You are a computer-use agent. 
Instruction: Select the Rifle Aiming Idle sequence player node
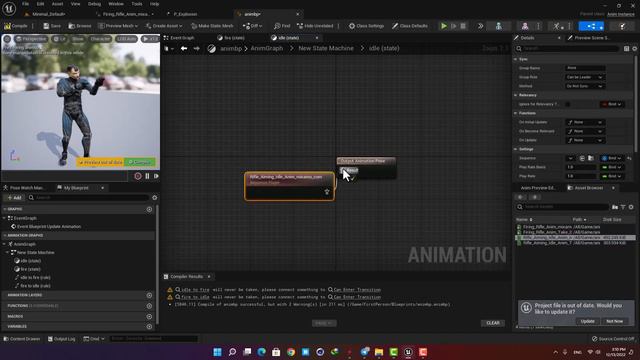click(289, 186)
